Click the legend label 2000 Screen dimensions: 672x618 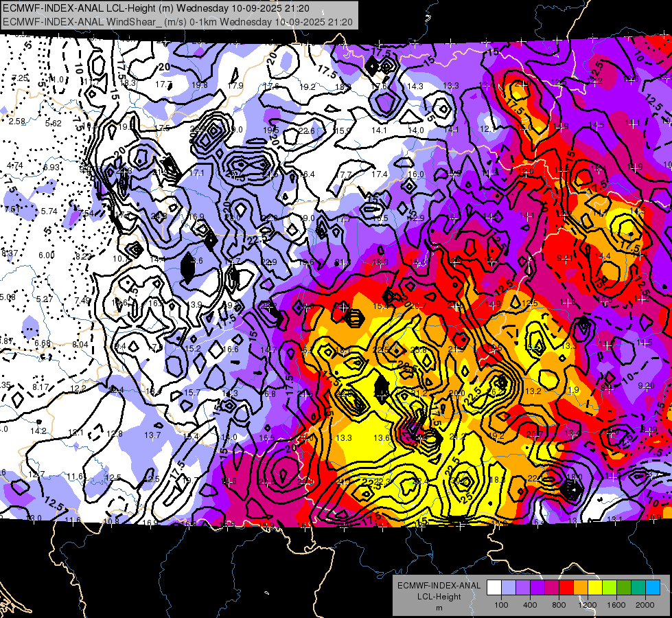[645, 605]
